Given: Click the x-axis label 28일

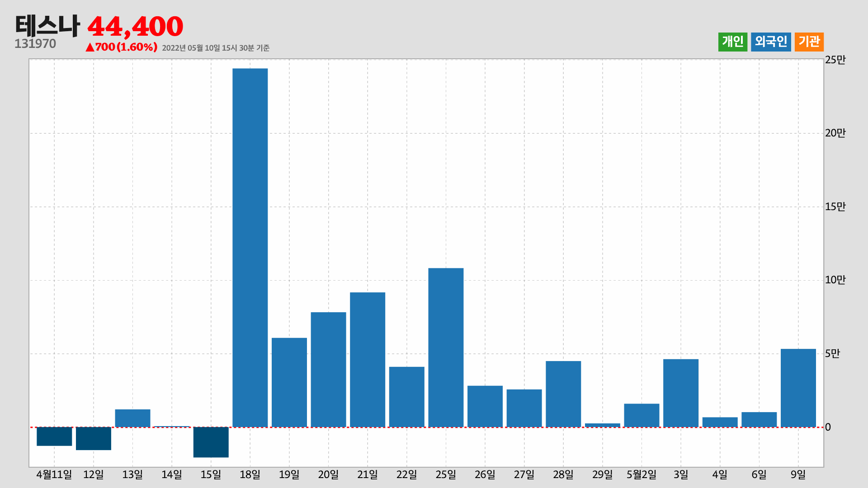Looking at the screenshot, I should [x=563, y=474].
